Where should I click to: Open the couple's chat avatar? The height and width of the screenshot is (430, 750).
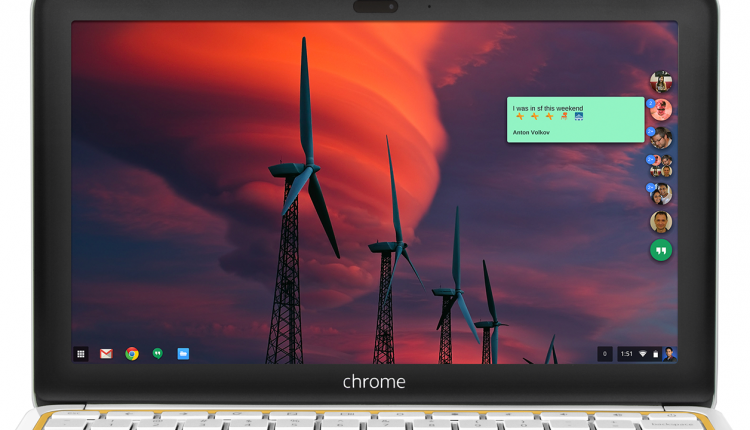pyautogui.click(x=660, y=193)
